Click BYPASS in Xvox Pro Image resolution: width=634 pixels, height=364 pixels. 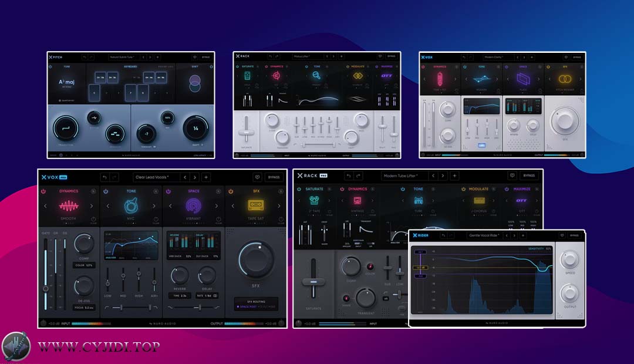[x=274, y=177]
